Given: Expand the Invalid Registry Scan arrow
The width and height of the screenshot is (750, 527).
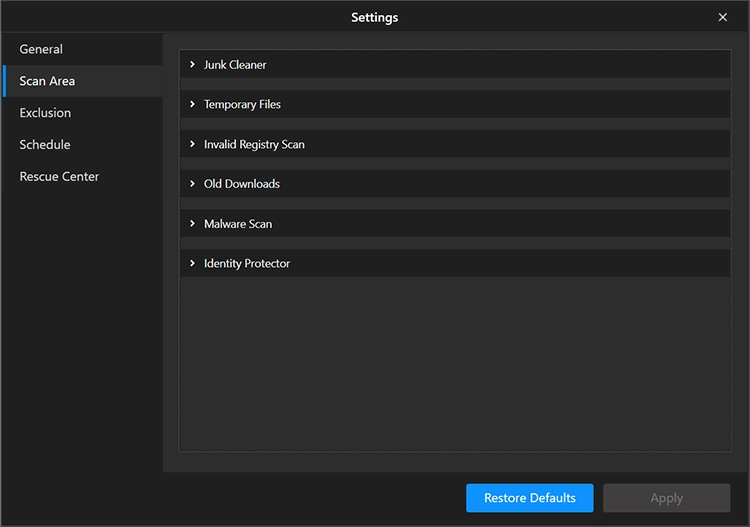Looking at the screenshot, I should [192, 144].
